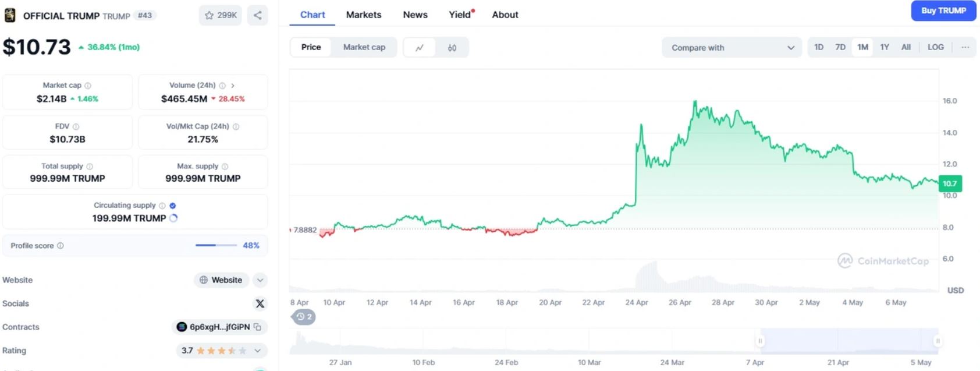This screenshot has height=371, width=980.
Task: Copy contract address with copy icon
Action: pyautogui.click(x=257, y=327)
